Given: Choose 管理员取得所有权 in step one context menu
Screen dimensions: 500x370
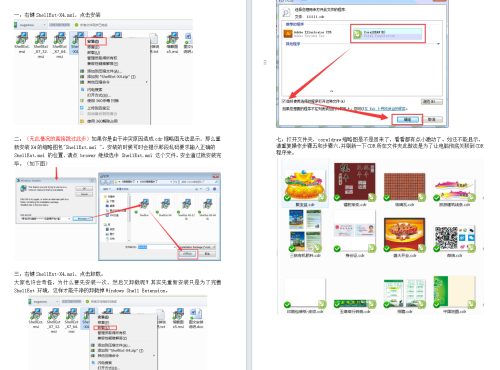Looking at the screenshot, I should coord(102,58).
